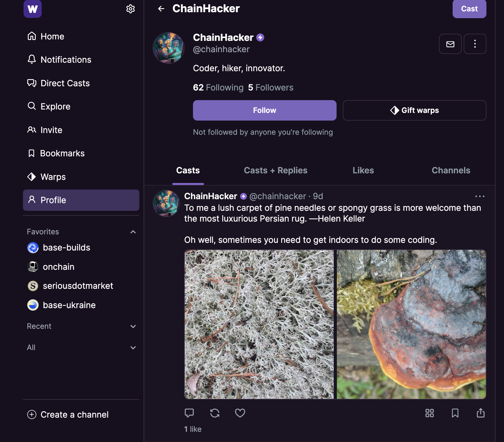This screenshot has width=504, height=442.
Task: Reply to the cast with comment icon
Action: tap(189, 413)
